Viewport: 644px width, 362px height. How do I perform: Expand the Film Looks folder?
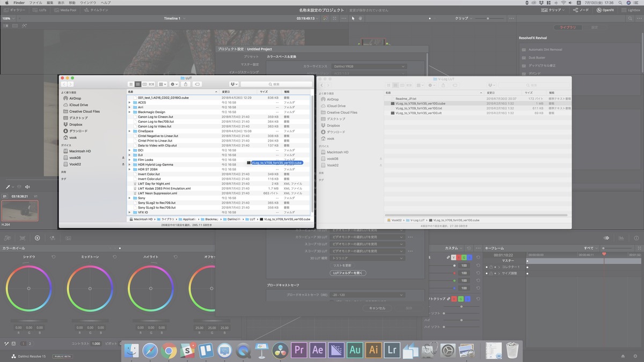(x=129, y=160)
